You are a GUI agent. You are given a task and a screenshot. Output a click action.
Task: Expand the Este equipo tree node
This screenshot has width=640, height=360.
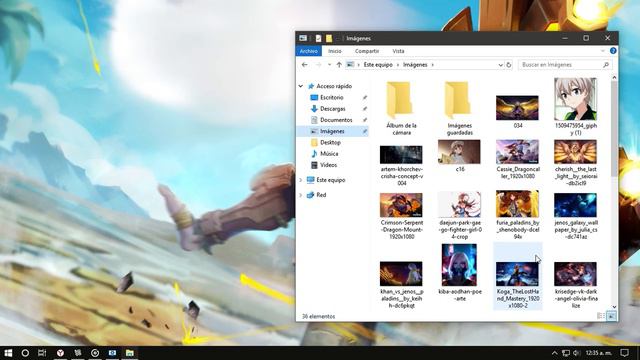pyautogui.click(x=301, y=180)
